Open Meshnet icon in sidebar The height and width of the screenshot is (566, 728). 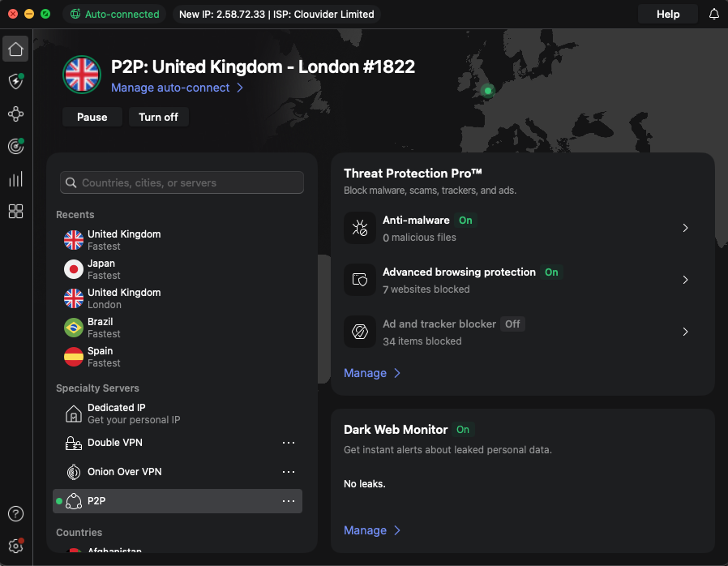coord(15,114)
